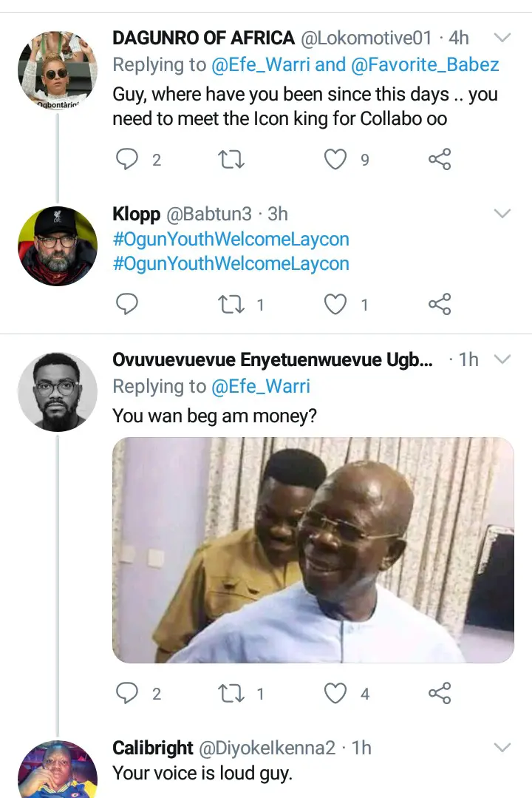
Task: Retweet Klopp's hashtag tweet
Action: tap(231, 304)
